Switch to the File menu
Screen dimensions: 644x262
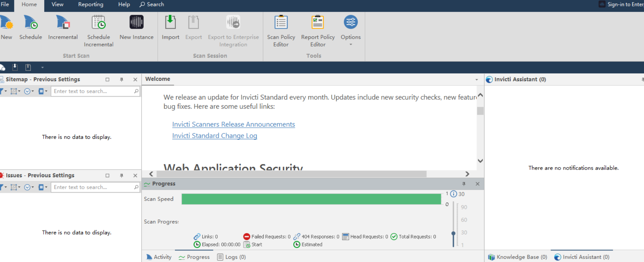tap(5, 5)
